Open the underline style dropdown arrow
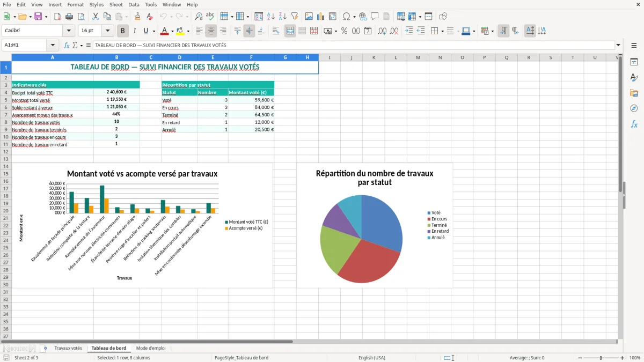Image resolution: width=644 pixels, height=362 pixels. coord(153,31)
